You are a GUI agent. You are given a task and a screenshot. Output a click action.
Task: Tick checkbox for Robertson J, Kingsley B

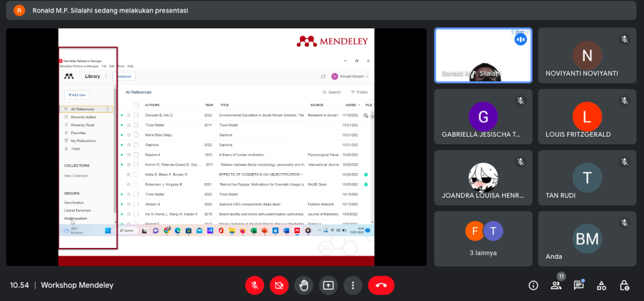136,185
